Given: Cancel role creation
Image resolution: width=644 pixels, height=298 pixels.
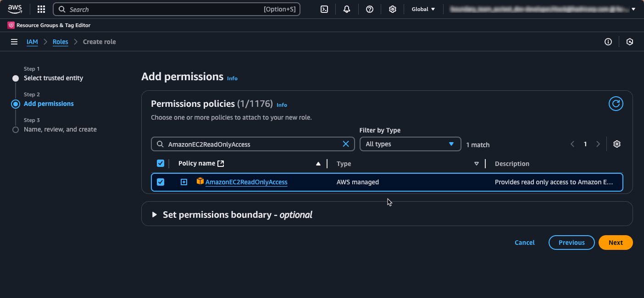Looking at the screenshot, I should 525,243.
